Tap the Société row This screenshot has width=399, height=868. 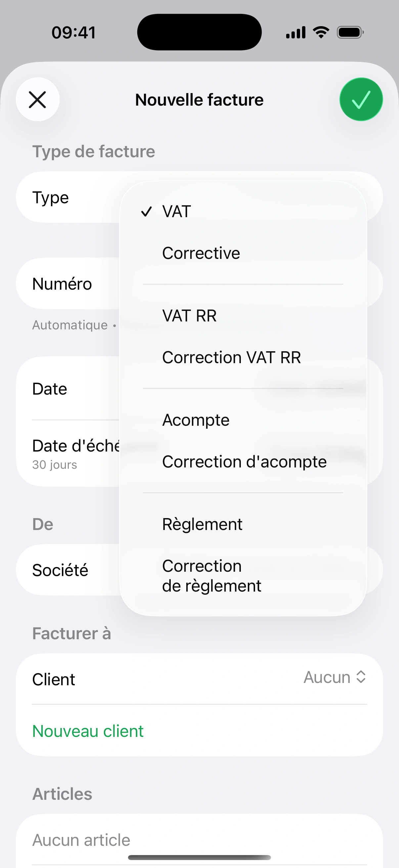point(60,570)
